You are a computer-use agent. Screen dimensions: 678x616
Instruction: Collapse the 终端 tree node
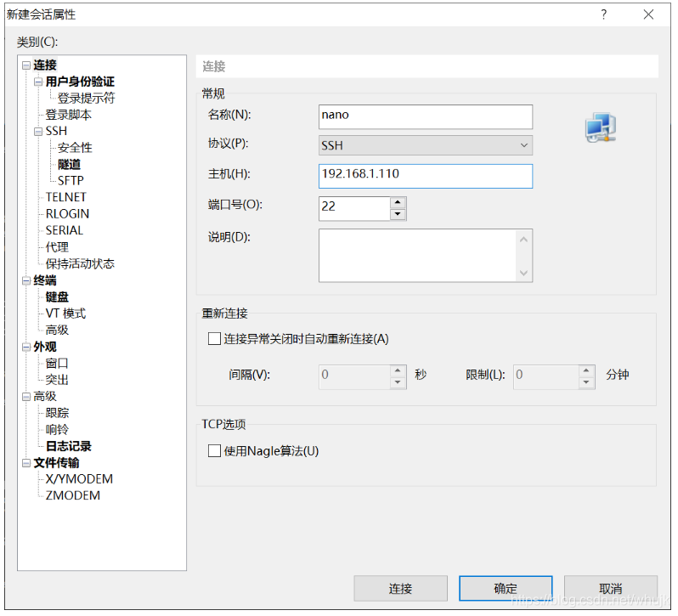[26, 281]
